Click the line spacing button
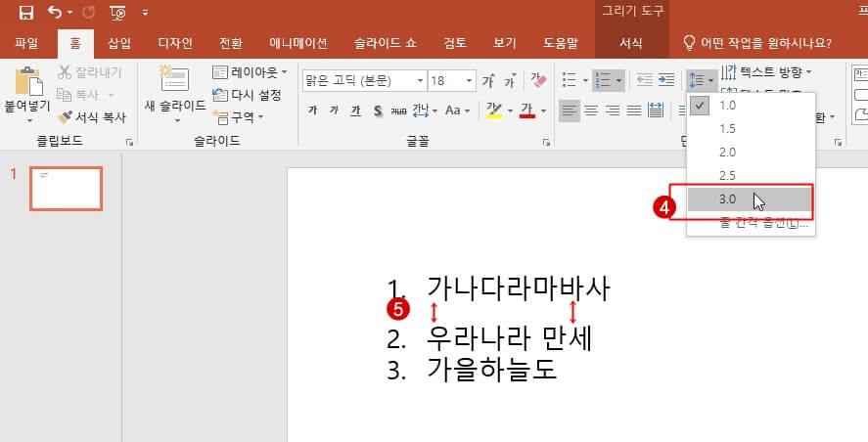The width and height of the screenshot is (868, 442). click(701, 81)
